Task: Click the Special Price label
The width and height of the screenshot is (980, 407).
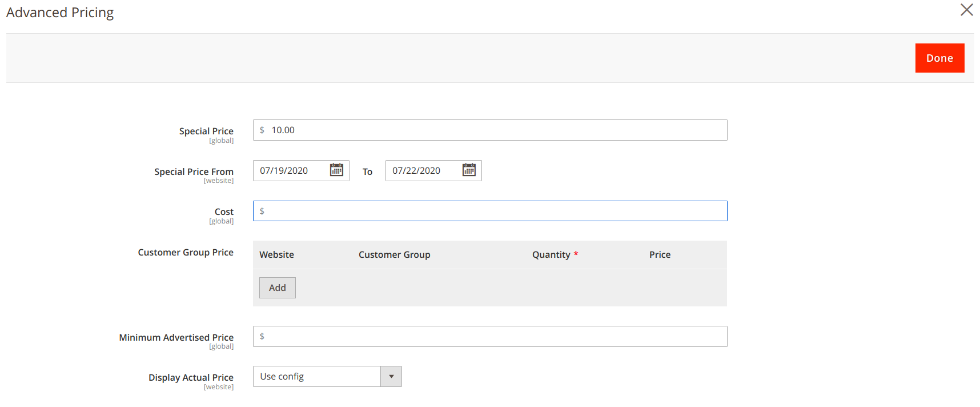Action: (206, 131)
